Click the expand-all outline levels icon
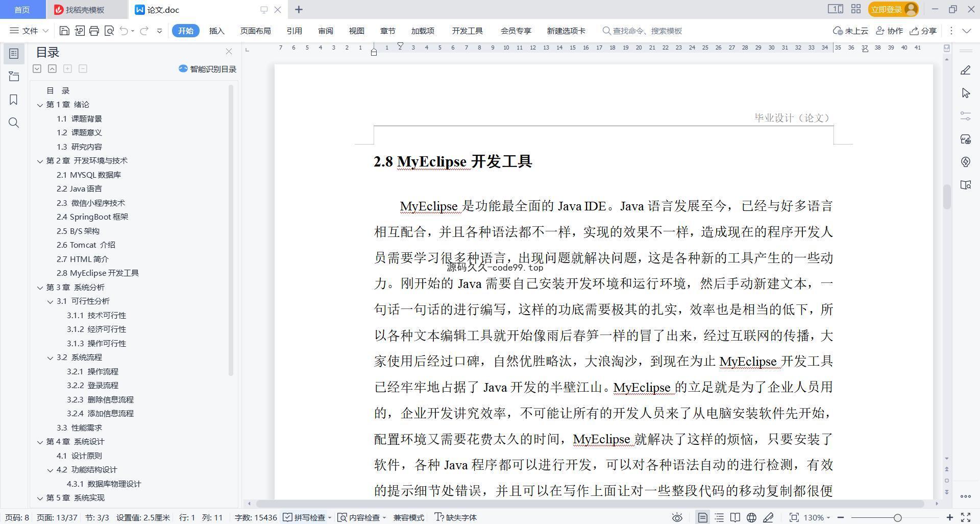This screenshot has width=980, height=524. pos(37,68)
